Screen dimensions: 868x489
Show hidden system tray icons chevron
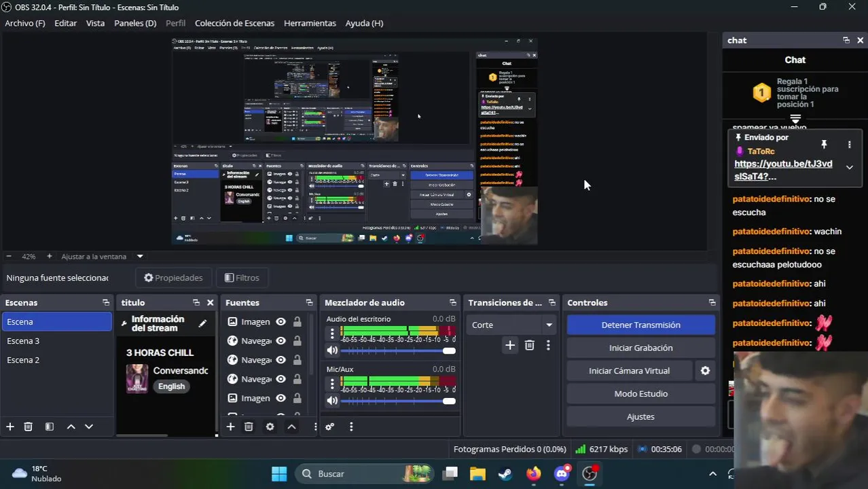click(712, 473)
